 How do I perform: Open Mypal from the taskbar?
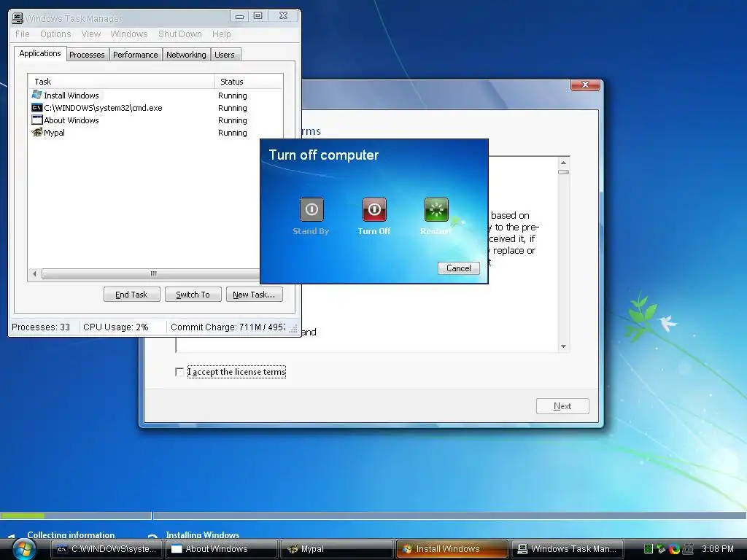[x=336, y=549]
